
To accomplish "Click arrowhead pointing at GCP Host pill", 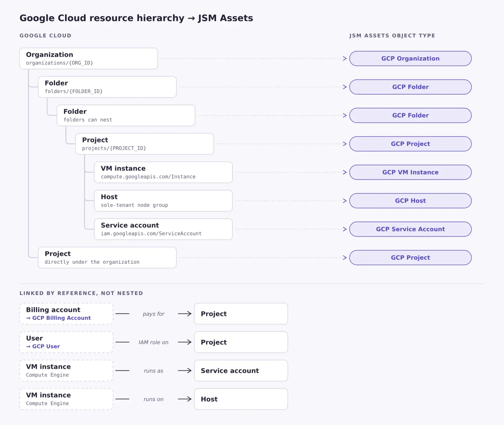I will coord(345,201).
